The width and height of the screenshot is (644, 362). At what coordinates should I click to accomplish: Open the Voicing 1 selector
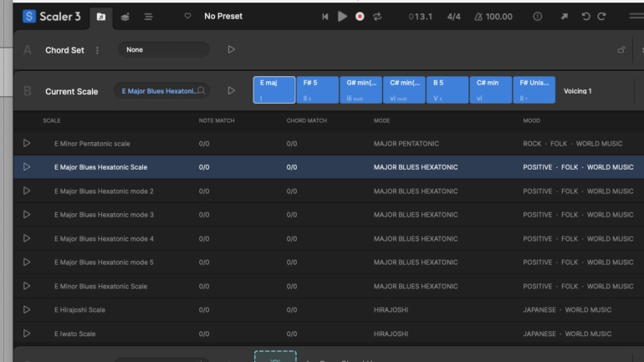(578, 91)
